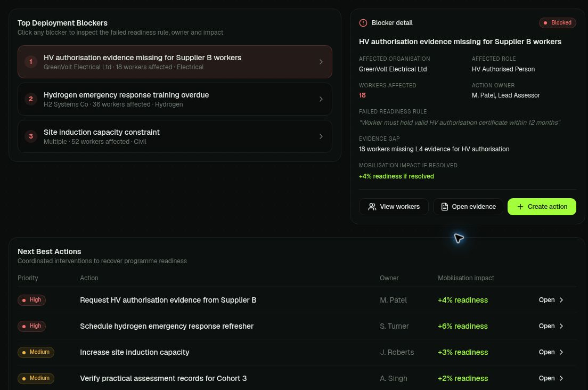The height and width of the screenshot is (390, 588).
Task: Click the workers affected value 18
Action: (362, 95)
